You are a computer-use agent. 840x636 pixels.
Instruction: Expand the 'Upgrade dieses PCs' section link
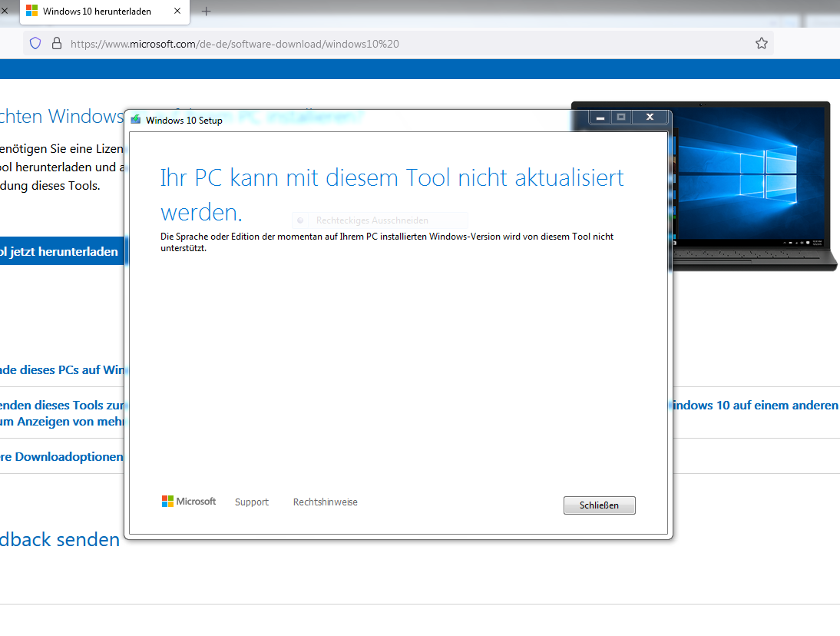pyautogui.click(x=62, y=369)
